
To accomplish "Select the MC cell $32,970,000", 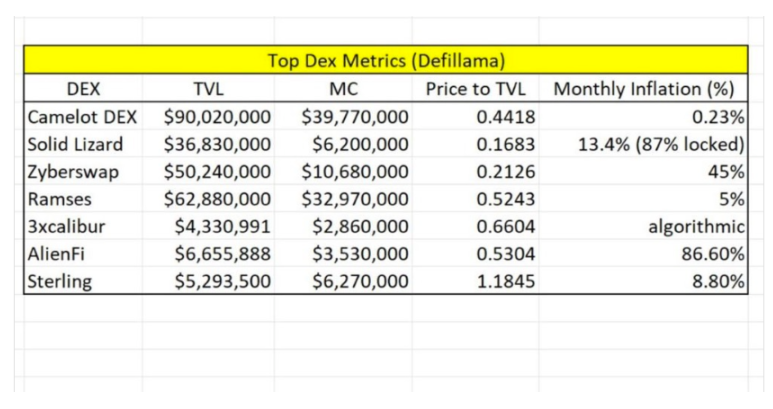I will (343, 199).
